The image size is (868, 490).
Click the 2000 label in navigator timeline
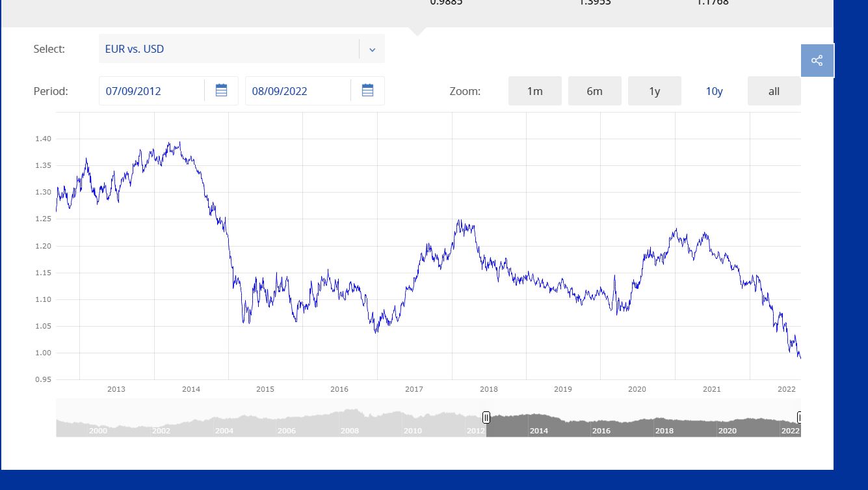[98, 431]
